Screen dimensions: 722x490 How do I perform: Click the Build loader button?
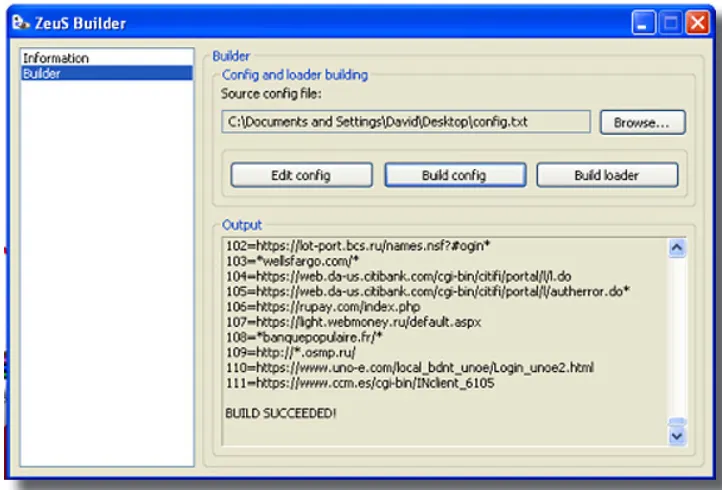607,175
